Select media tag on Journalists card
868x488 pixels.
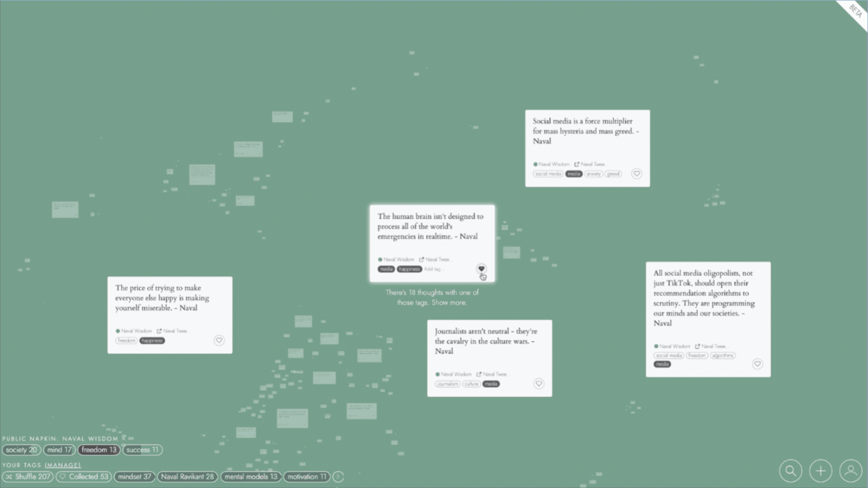tap(491, 384)
